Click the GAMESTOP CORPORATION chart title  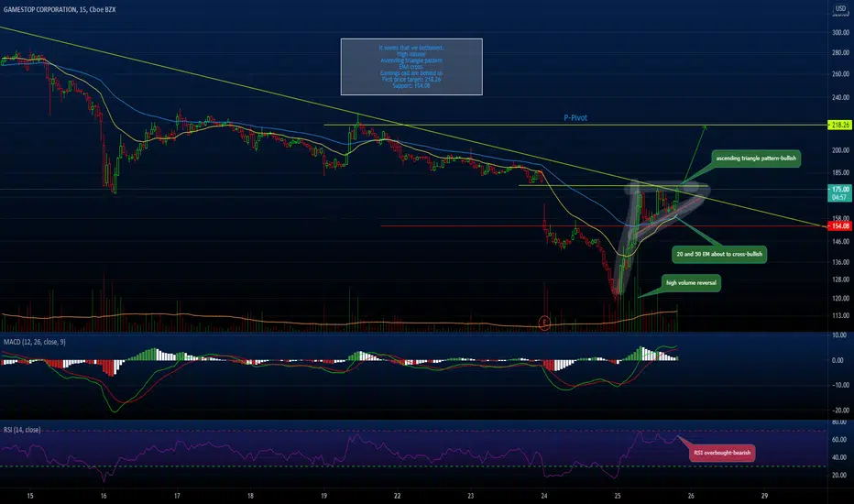pos(60,9)
